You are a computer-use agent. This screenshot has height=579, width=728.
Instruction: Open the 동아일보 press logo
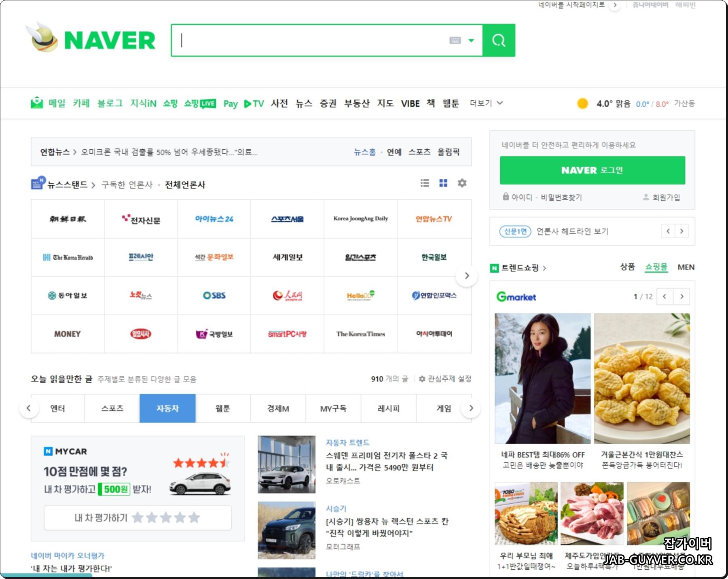pyautogui.click(x=68, y=295)
